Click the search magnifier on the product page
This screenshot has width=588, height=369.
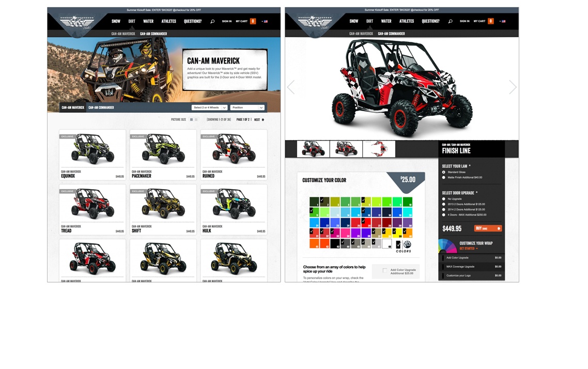point(450,21)
